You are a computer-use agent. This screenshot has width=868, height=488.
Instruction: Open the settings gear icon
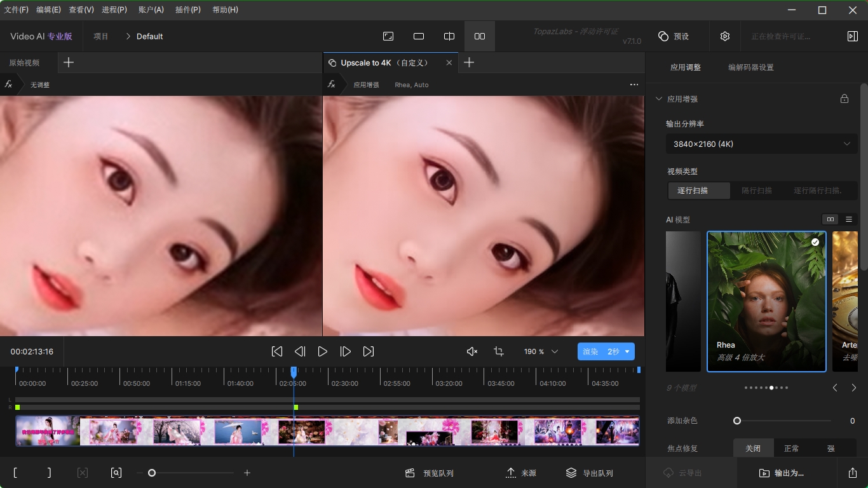coord(725,36)
